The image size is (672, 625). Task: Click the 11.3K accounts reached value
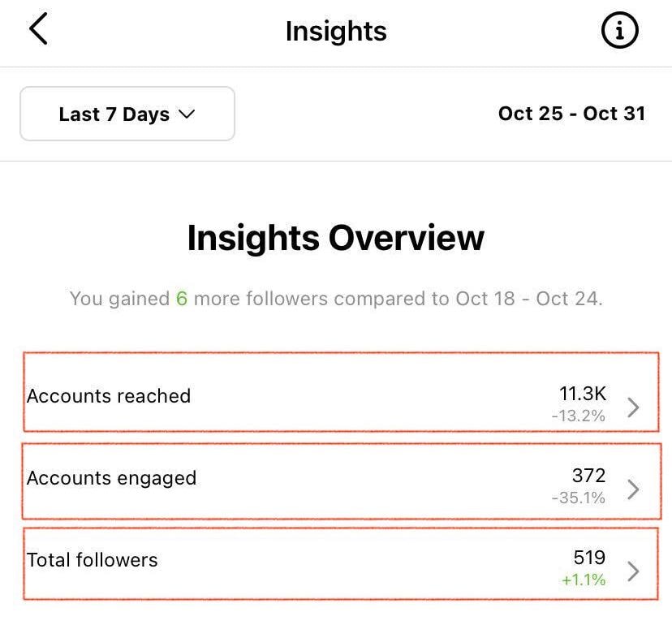click(582, 394)
